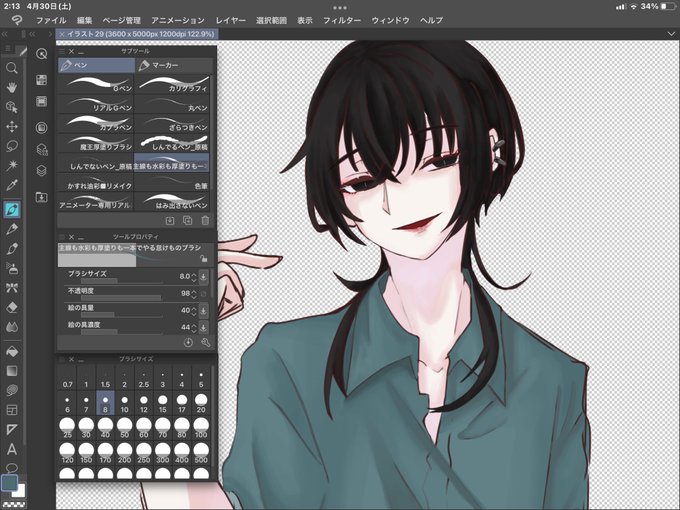Select the highlighted Pen tool in toolbar
This screenshot has height=510, width=680.
tap(12, 209)
